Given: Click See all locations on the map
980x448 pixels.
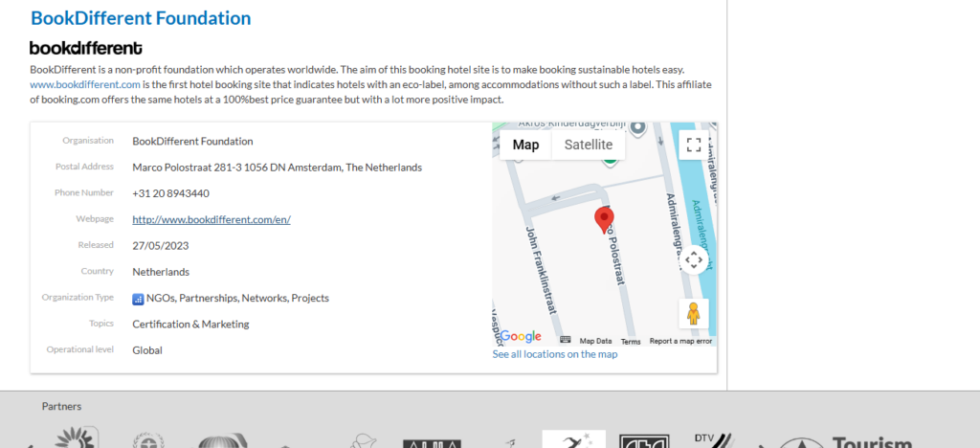Looking at the screenshot, I should (554, 354).
